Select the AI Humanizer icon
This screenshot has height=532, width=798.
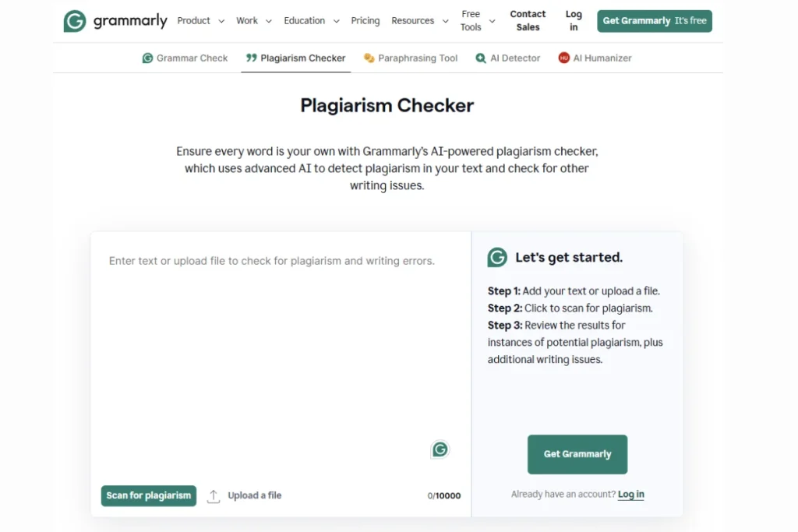[x=563, y=58]
